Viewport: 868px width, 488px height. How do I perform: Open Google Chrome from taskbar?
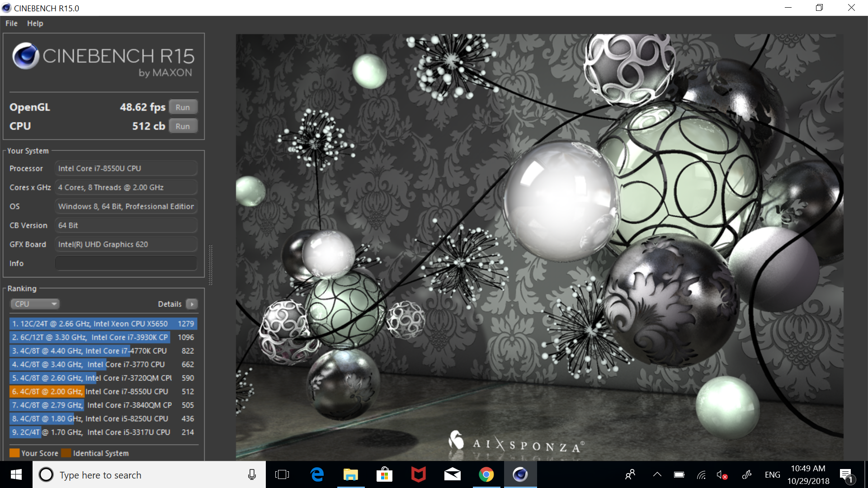tap(486, 474)
